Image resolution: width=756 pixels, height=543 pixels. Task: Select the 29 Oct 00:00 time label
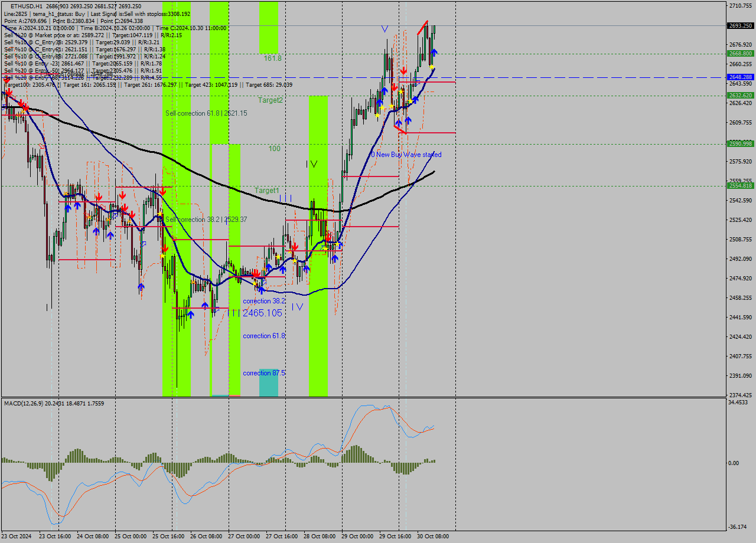357,537
